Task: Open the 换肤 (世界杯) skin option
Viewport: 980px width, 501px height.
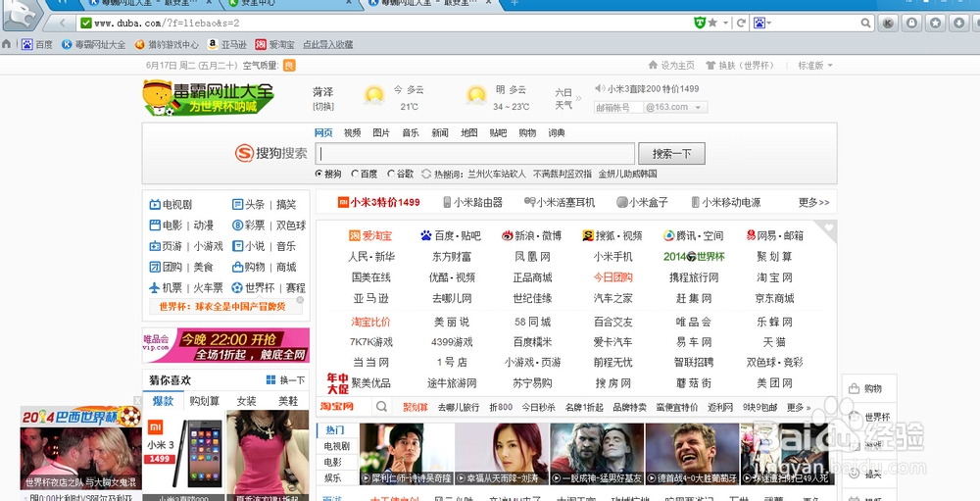Action: click(x=739, y=65)
